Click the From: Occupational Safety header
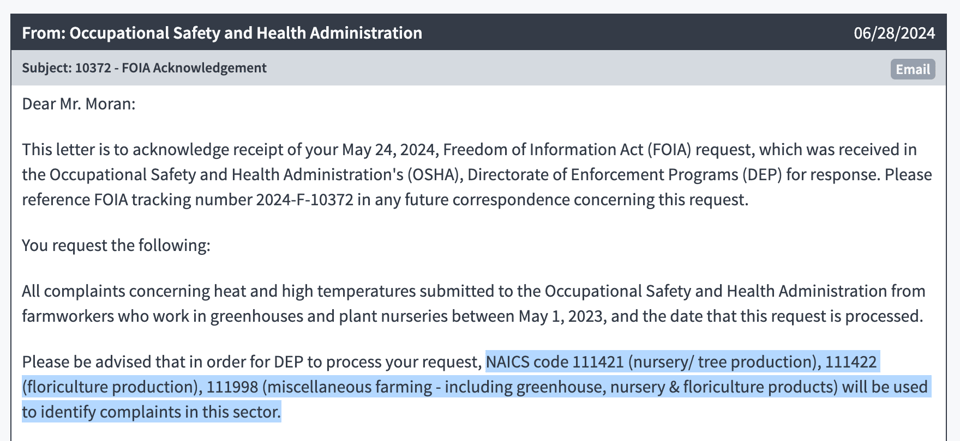The image size is (960, 441). (x=222, y=33)
